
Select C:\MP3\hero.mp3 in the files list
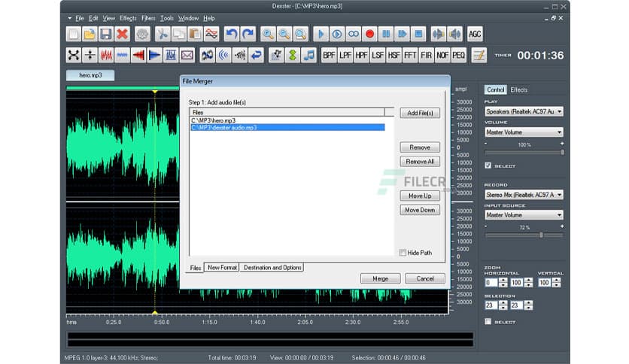pos(287,120)
